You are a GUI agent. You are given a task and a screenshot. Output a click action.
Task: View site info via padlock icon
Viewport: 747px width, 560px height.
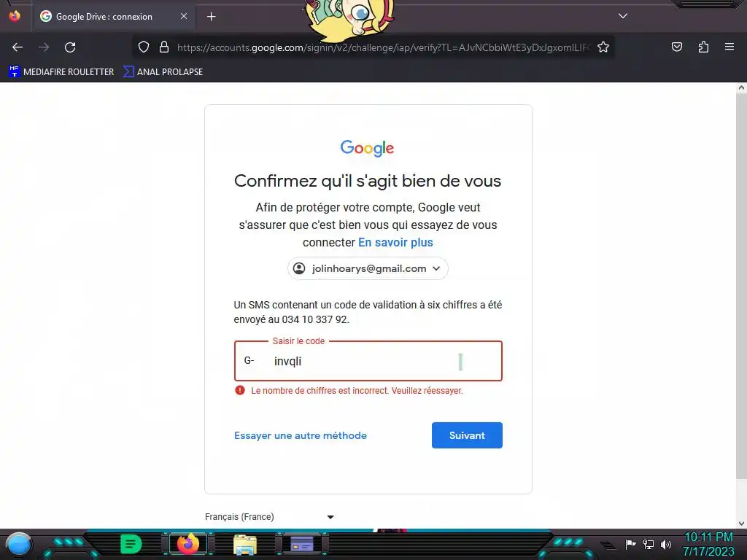(x=164, y=47)
